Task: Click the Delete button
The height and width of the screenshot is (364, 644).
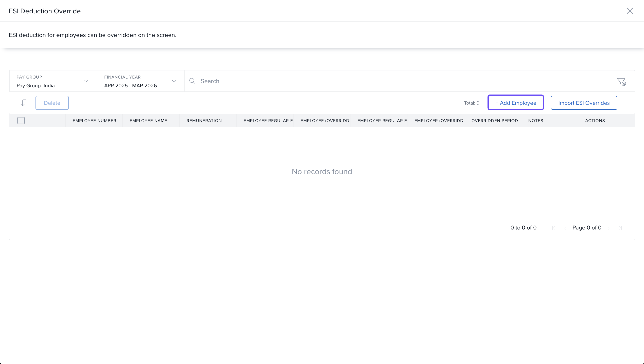Action: tap(52, 103)
